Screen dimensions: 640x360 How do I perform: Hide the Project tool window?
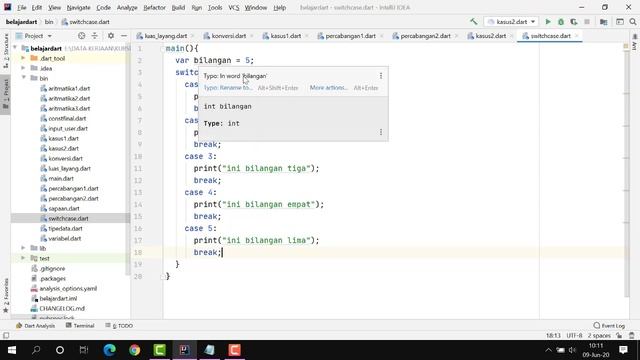pyautogui.click(x=124, y=36)
